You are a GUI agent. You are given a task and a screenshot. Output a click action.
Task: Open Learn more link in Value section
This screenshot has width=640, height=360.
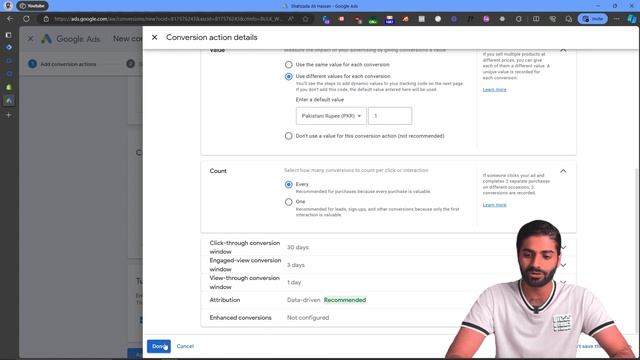[x=494, y=89]
